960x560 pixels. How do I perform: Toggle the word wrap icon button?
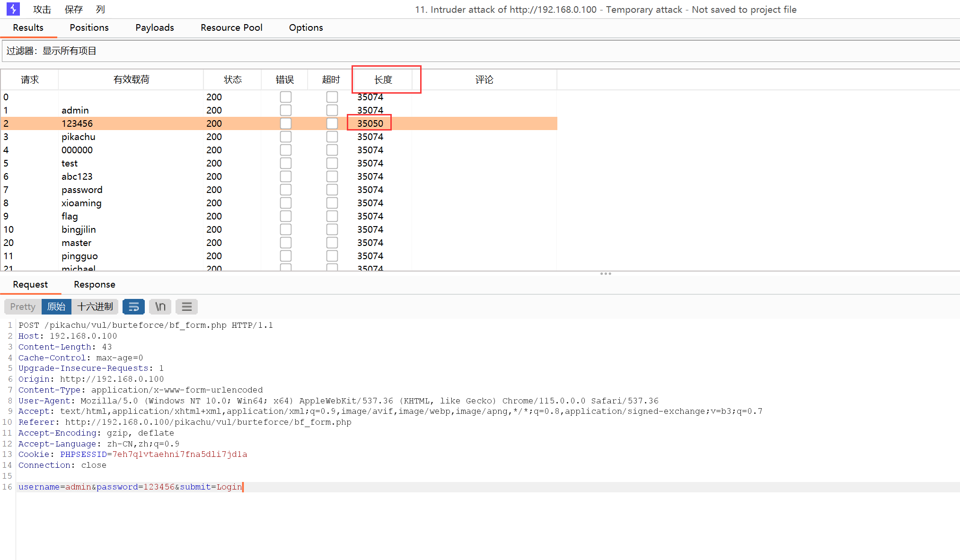tap(133, 306)
